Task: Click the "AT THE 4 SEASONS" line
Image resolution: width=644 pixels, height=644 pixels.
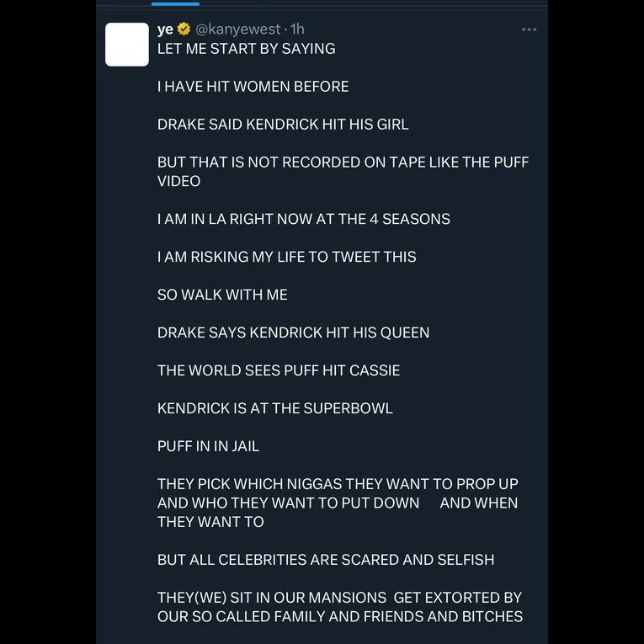Action: [x=303, y=219]
